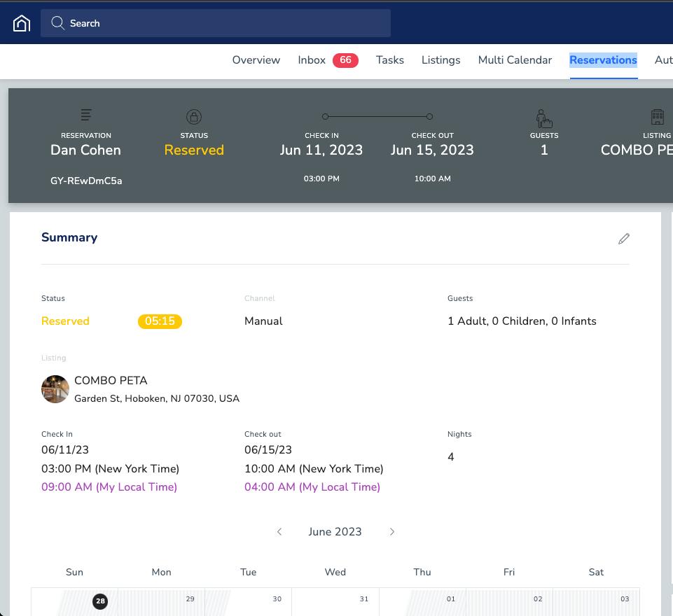The height and width of the screenshot is (616, 673).
Task: Click 1 Adult, 0 Children, 0 Infants
Action: [522, 321]
